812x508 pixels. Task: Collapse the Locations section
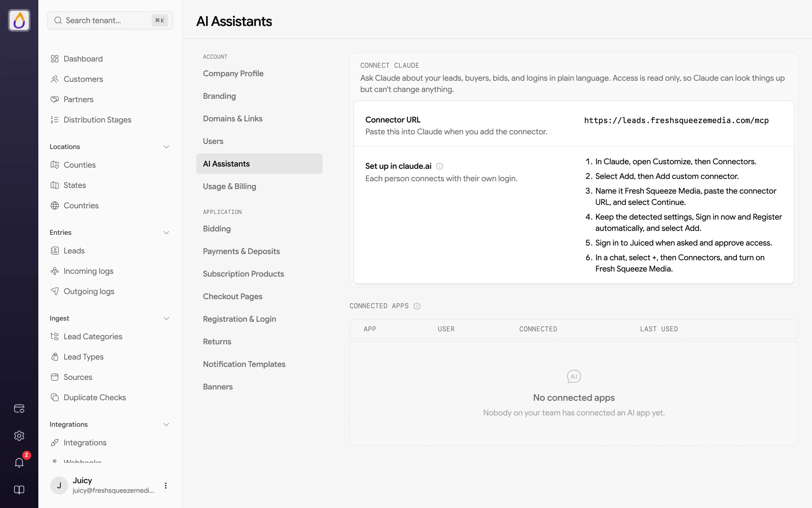[166, 147]
